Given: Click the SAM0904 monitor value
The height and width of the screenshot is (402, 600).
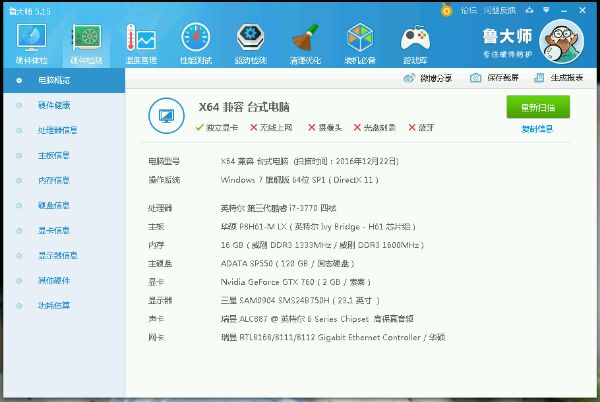Looking at the screenshot, I should 300,301.
